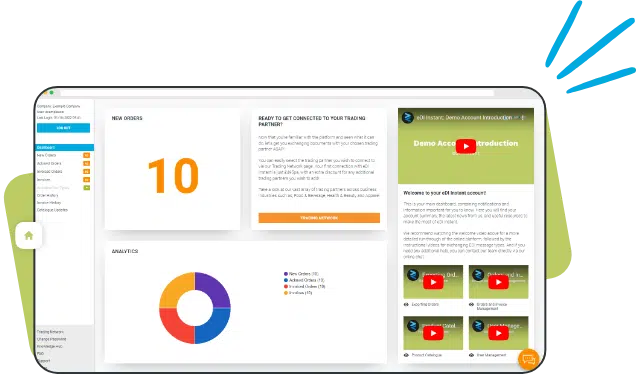Click channel logo on Orders and Invoice video
Screen dimensions: 639x374
[x=478, y=274]
